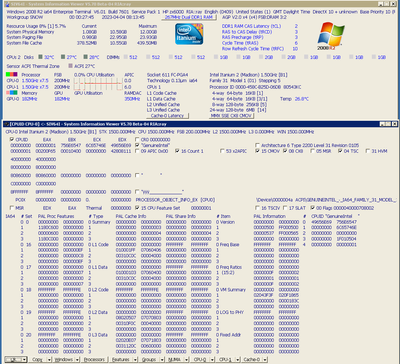
Task: Open the Groups dropdown arrow
Action: click(163, 360)
